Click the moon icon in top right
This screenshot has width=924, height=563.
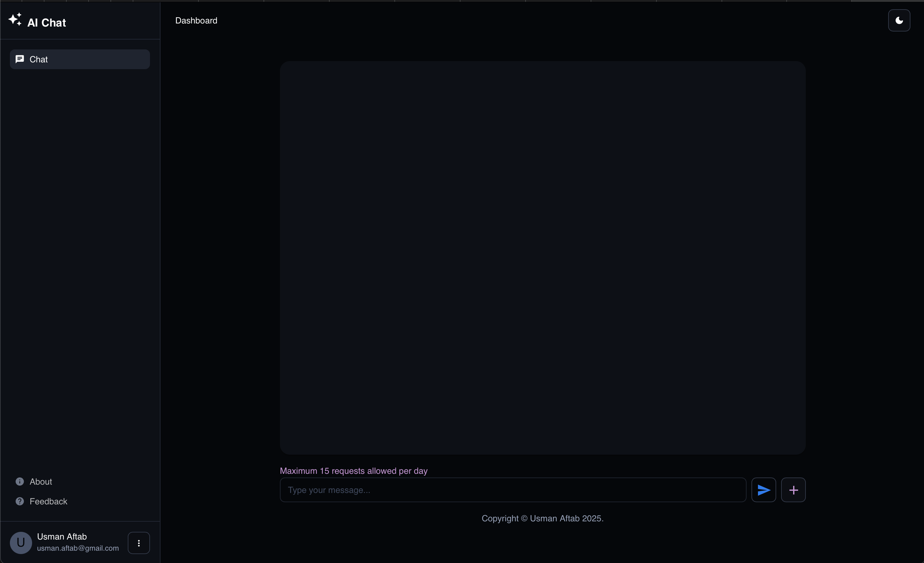(x=899, y=20)
